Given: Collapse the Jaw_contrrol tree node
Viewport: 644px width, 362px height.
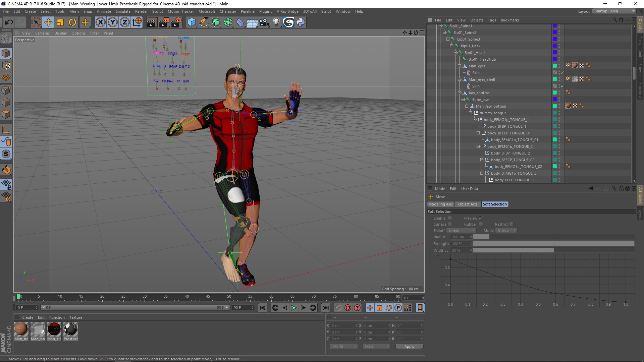Looking at the screenshot, I should coord(459,93).
